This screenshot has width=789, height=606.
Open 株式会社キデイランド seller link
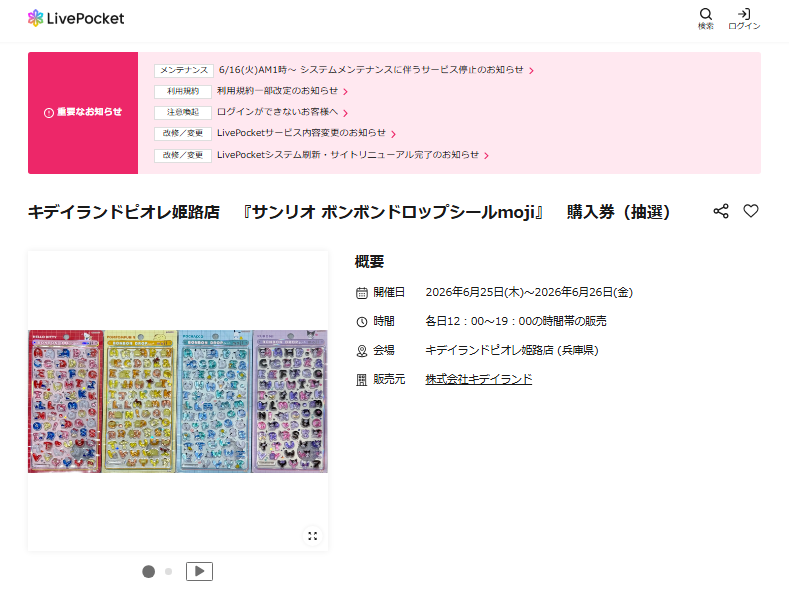pyautogui.click(x=479, y=379)
